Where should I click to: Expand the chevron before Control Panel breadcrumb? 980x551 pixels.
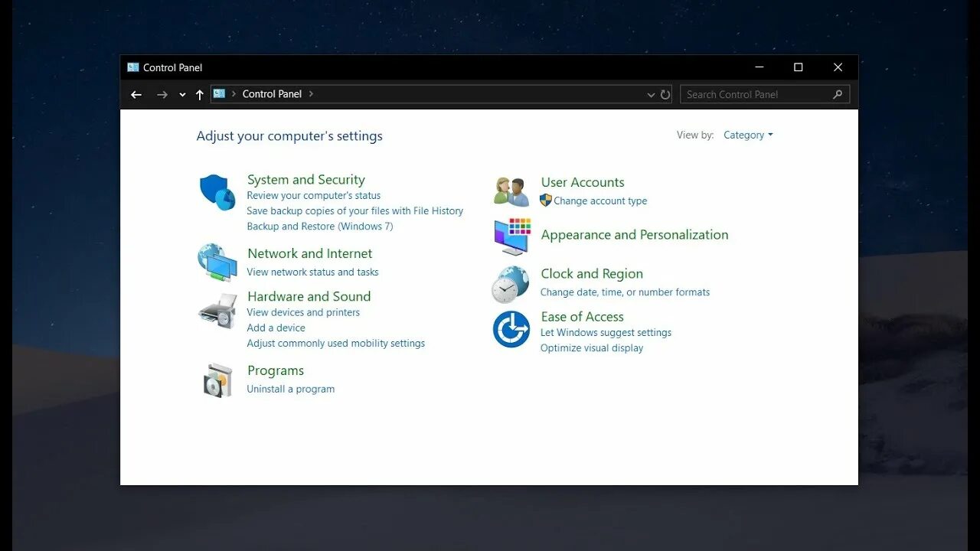click(234, 94)
